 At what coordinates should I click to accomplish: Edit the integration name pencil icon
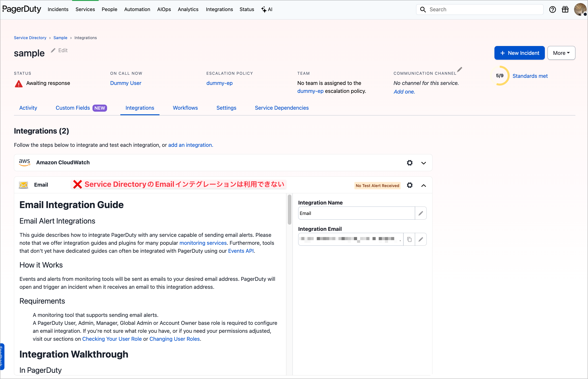[x=421, y=213]
